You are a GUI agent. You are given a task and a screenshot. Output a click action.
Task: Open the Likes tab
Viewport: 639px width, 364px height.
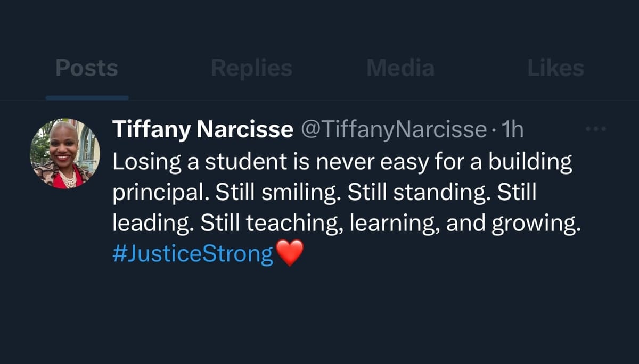click(x=555, y=69)
